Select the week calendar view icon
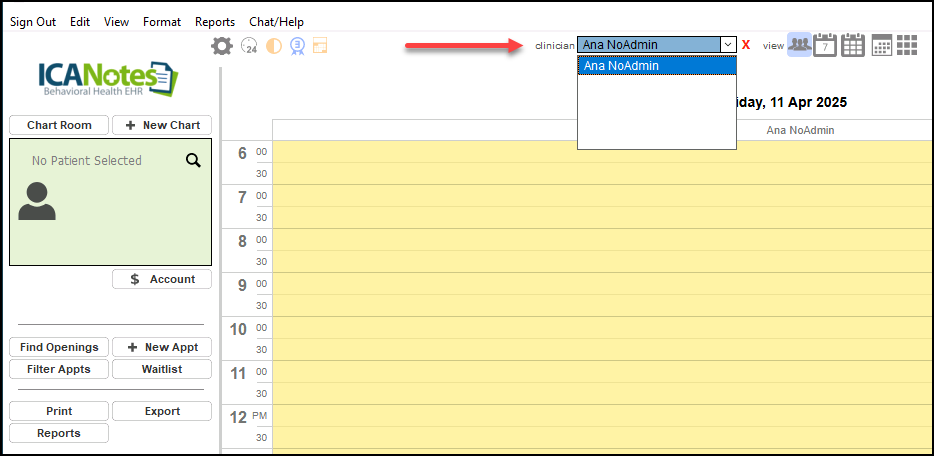 [x=853, y=45]
